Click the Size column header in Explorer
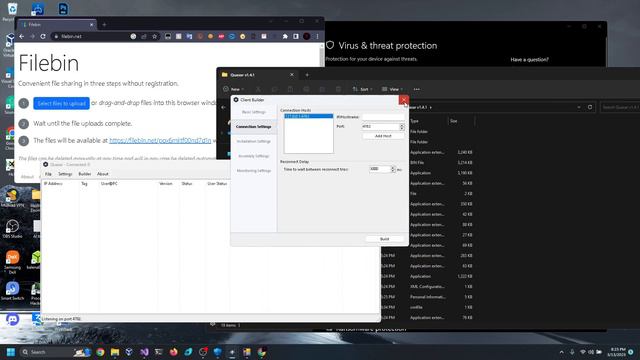Image resolution: width=640 pixels, height=360 pixels. [x=453, y=121]
